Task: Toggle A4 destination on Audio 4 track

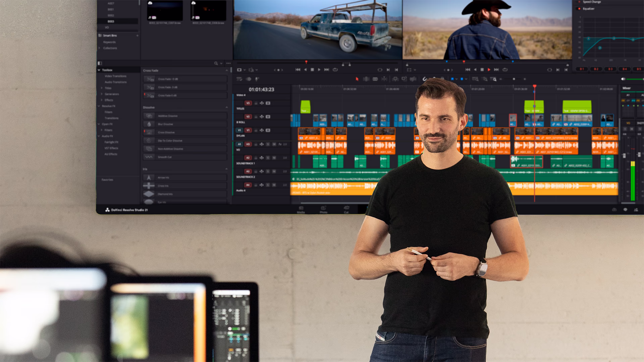Action: [248, 185]
